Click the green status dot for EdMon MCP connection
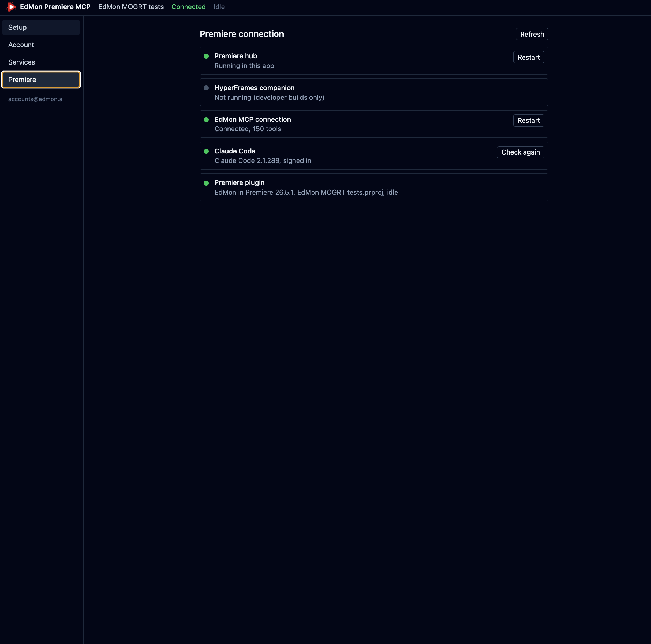Screen dimensions: 651x644 pos(206,120)
